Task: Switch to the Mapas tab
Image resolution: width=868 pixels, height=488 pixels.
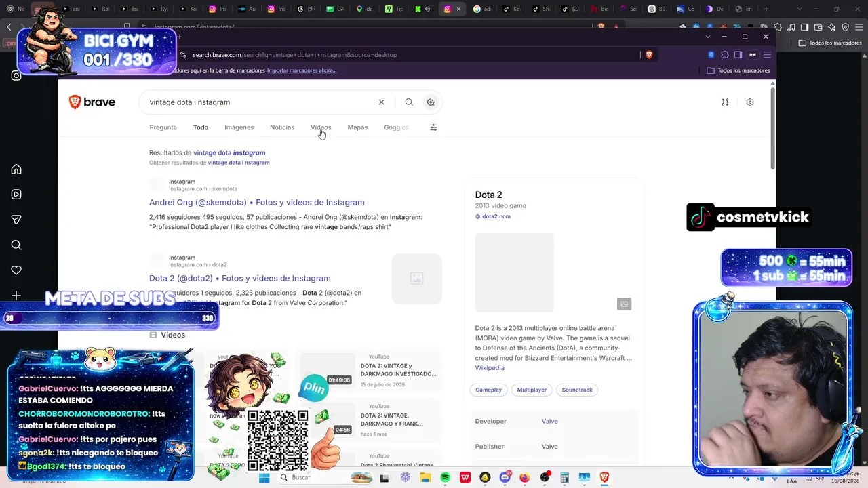Action: (x=357, y=127)
